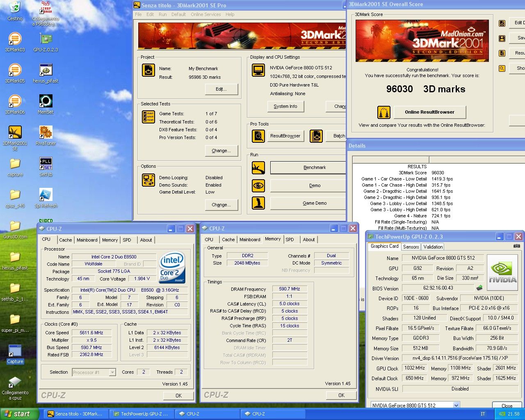Image resolution: width=525 pixels, height=420 pixels.
Task: Click the Batch document icon in Pro Tools
Action: pyautogui.click(x=316, y=136)
